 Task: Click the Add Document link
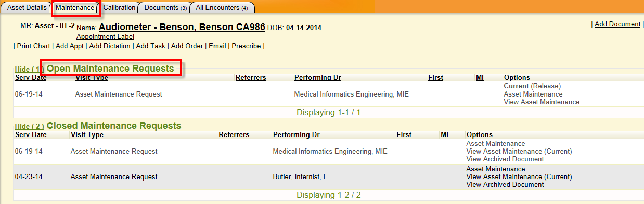[x=617, y=24]
